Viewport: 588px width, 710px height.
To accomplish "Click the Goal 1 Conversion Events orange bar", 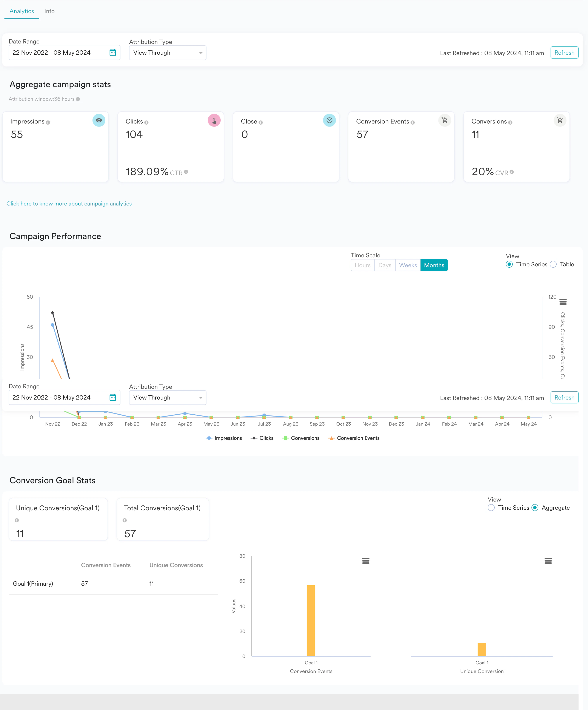I will point(311,619).
